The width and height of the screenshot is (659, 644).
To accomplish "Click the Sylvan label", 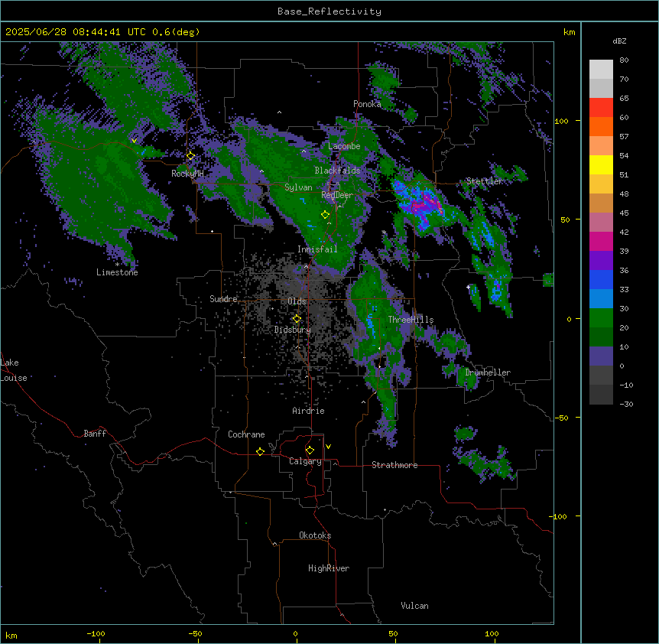I will click(x=298, y=187).
